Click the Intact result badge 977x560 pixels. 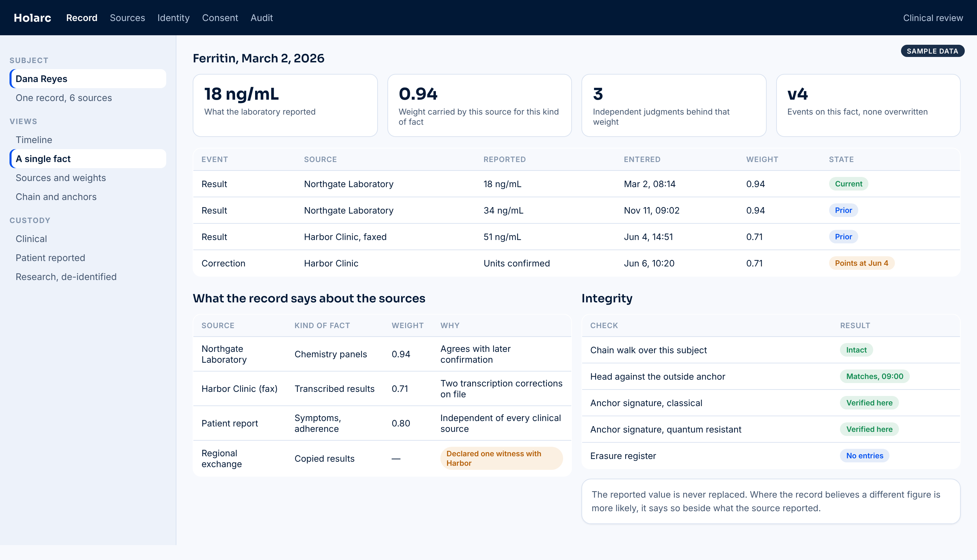coord(856,350)
